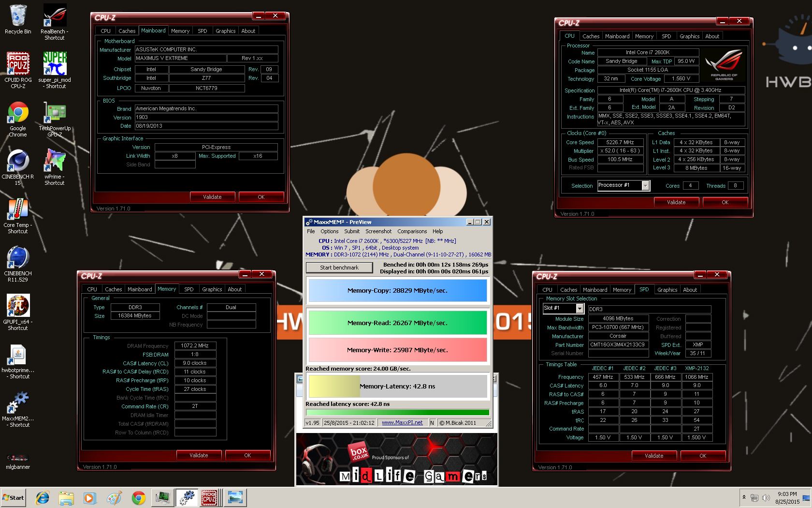Image resolution: width=812 pixels, height=508 pixels.
Task: Click the green benchmark progress bar
Action: (x=398, y=413)
